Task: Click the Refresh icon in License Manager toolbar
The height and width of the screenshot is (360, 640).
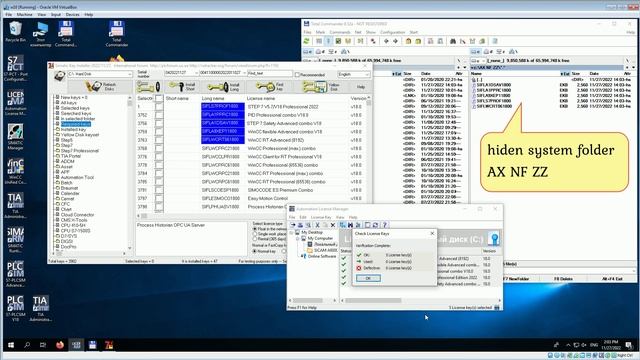Action: point(376,225)
